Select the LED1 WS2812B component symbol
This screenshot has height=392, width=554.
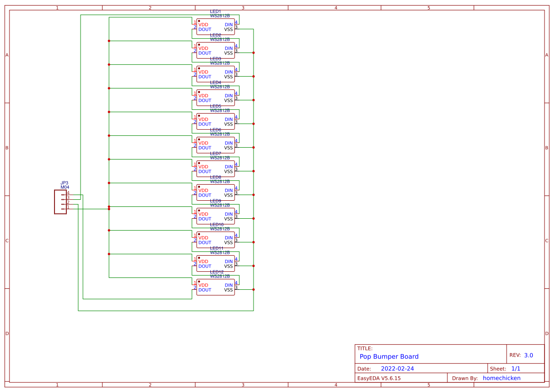click(x=216, y=27)
